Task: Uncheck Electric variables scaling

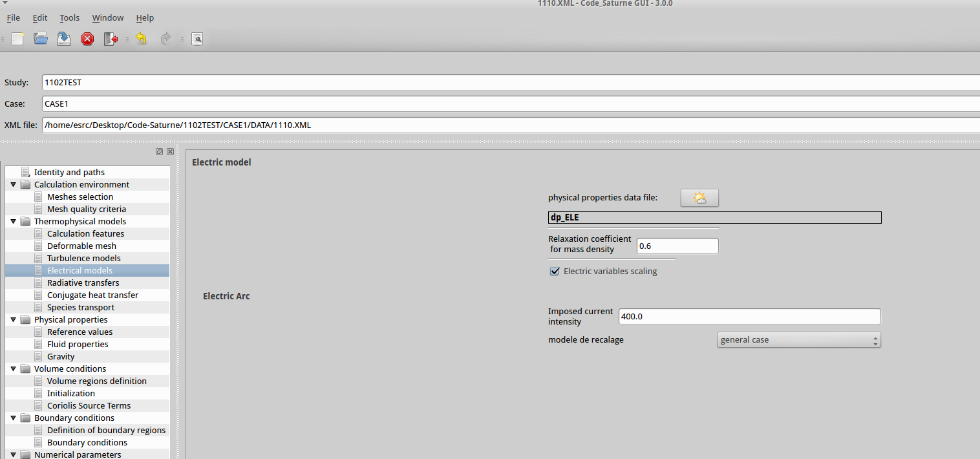Action: coord(554,272)
